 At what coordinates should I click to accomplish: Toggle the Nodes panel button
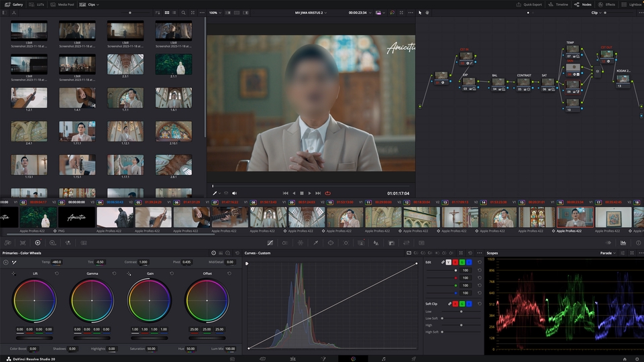pos(583,5)
